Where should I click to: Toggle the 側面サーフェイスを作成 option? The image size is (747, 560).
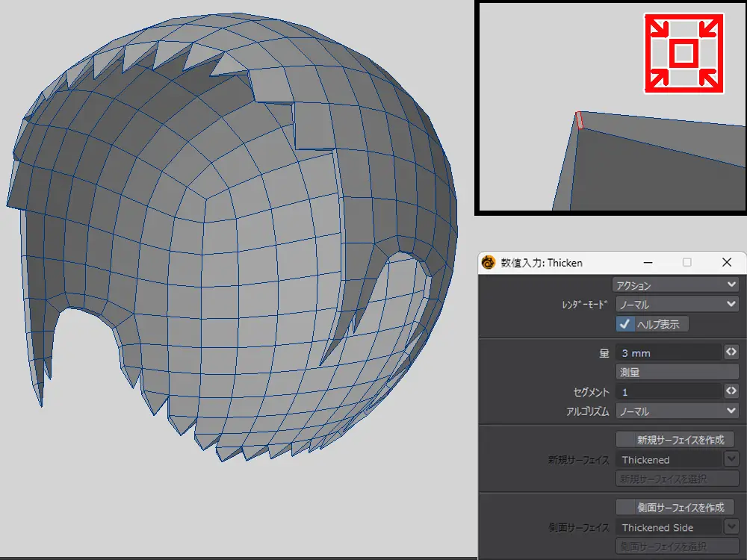tap(675, 508)
